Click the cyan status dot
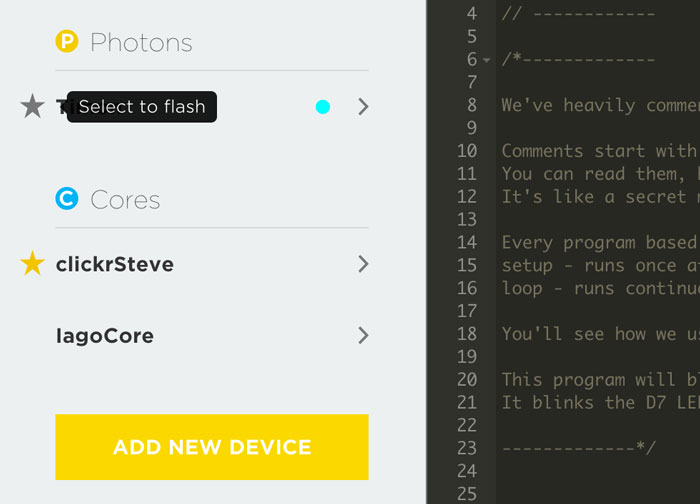This screenshot has width=700, height=504. tap(323, 107)
